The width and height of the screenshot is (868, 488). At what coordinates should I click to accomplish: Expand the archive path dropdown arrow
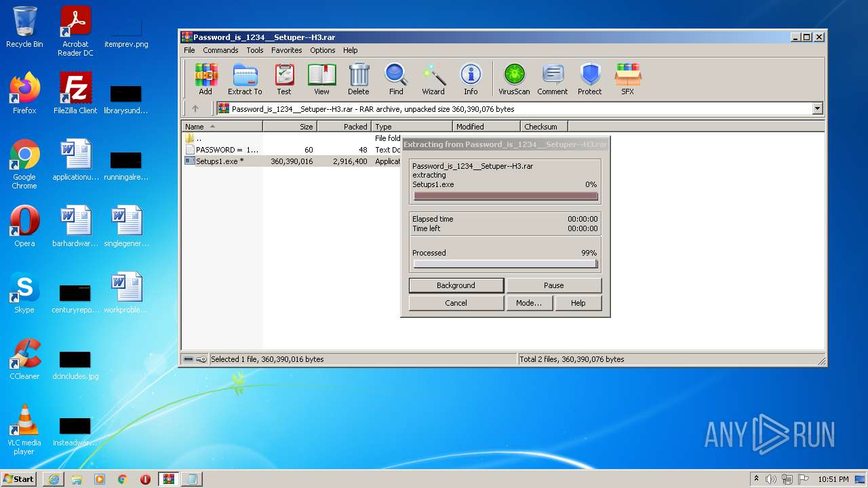pos(817,108)
